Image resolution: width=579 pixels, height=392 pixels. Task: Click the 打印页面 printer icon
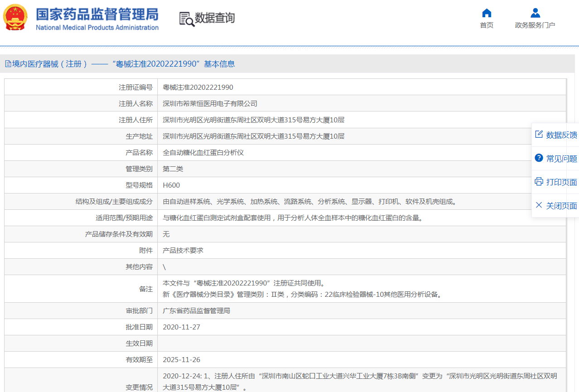(539, 181)
